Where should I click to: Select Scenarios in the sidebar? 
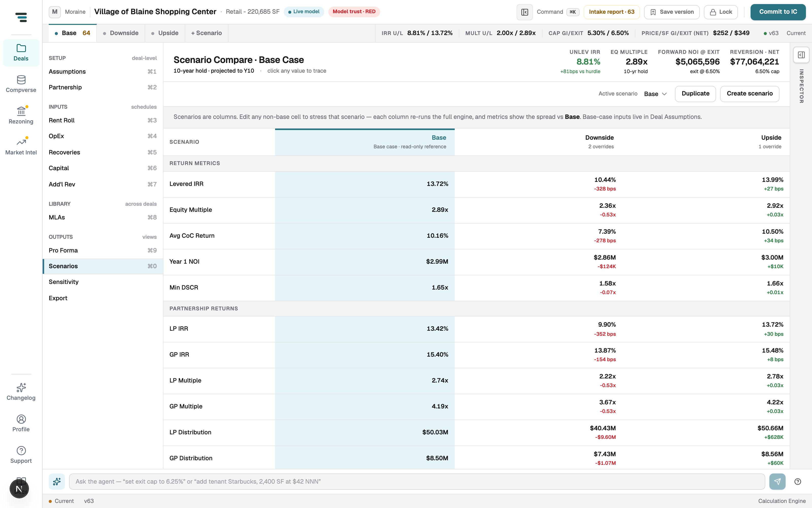click(x=103, y=266)
